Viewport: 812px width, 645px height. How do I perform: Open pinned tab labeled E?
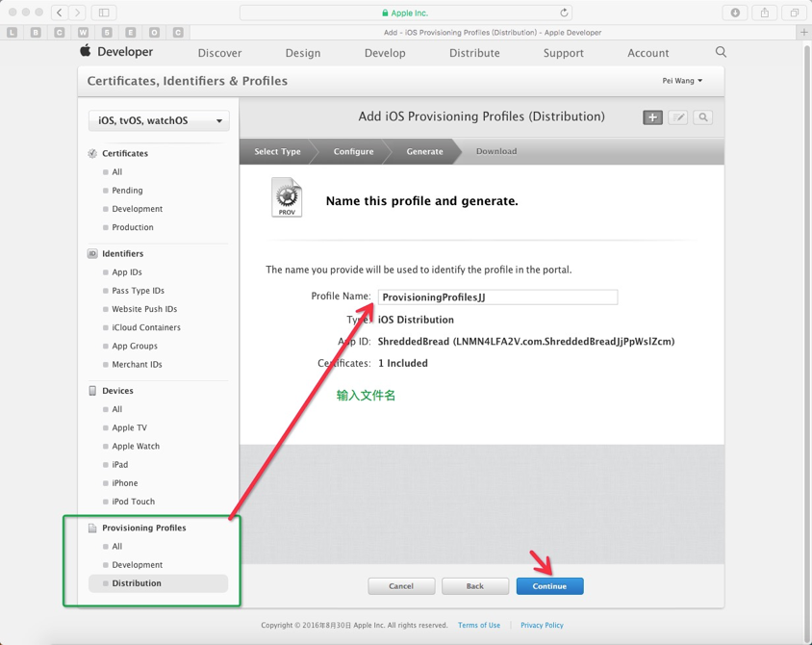coord(131,32)
